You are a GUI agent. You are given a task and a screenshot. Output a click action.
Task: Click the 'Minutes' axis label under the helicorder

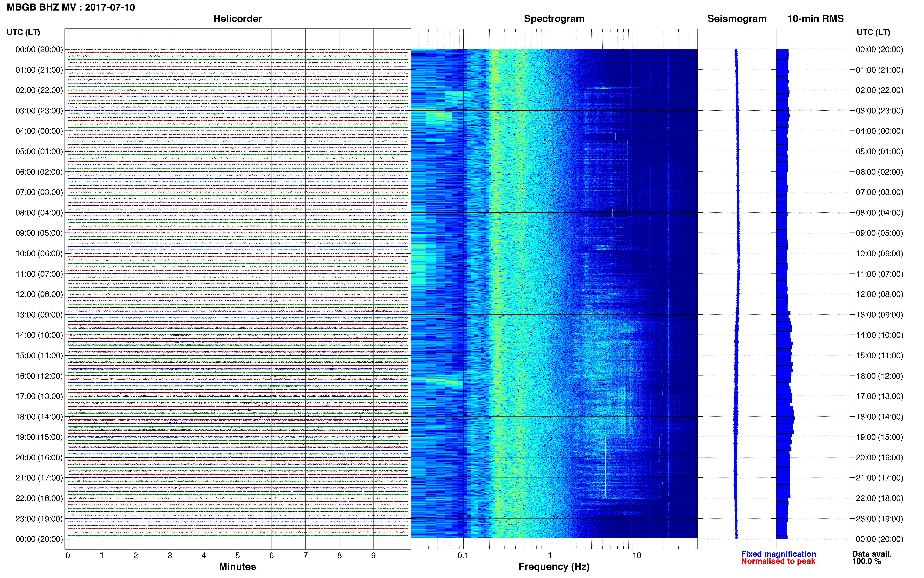coord(238,566)
